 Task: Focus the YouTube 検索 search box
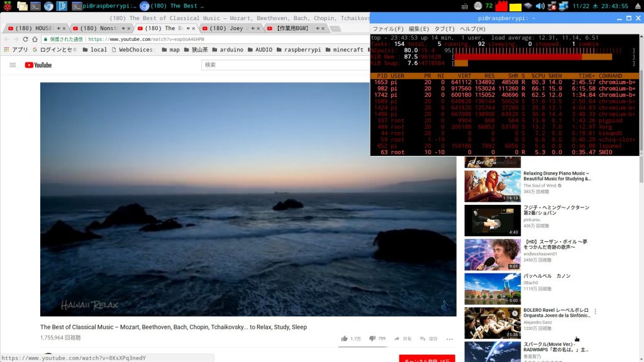(x=286, y=65)
